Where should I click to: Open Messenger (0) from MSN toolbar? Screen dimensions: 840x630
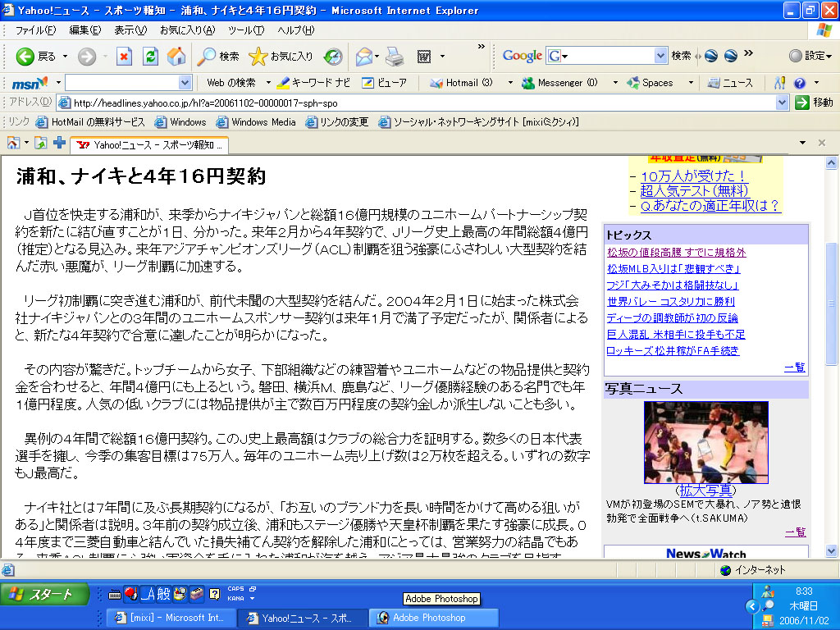(x=559, y=83)
